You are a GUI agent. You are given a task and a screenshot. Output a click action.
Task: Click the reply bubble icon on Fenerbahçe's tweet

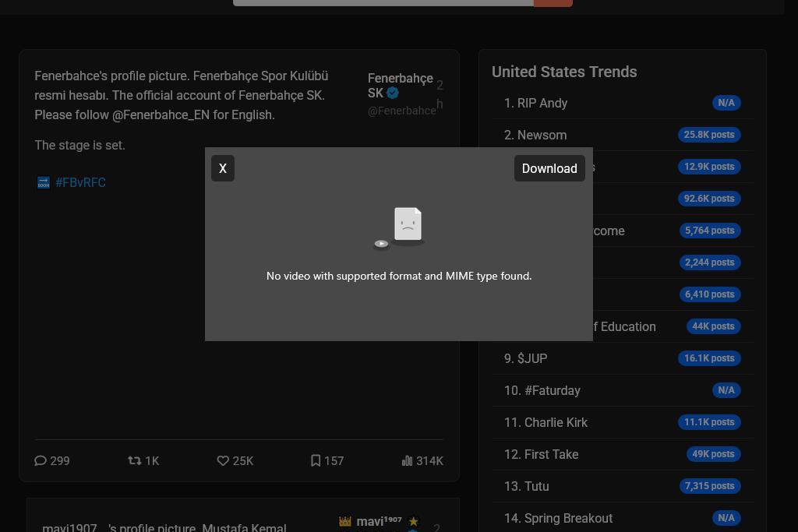[x=41, y=460]
